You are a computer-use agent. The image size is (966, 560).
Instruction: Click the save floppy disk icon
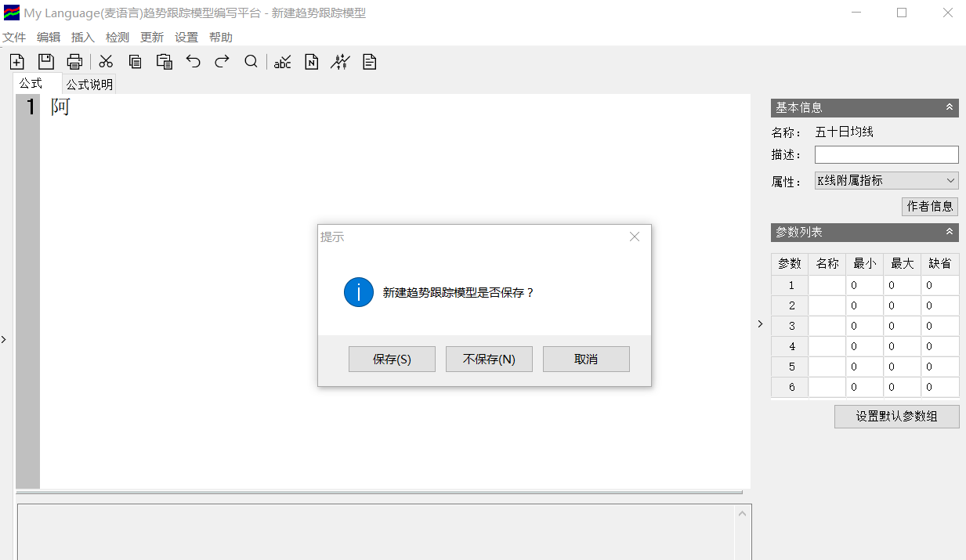pos(46,62)
